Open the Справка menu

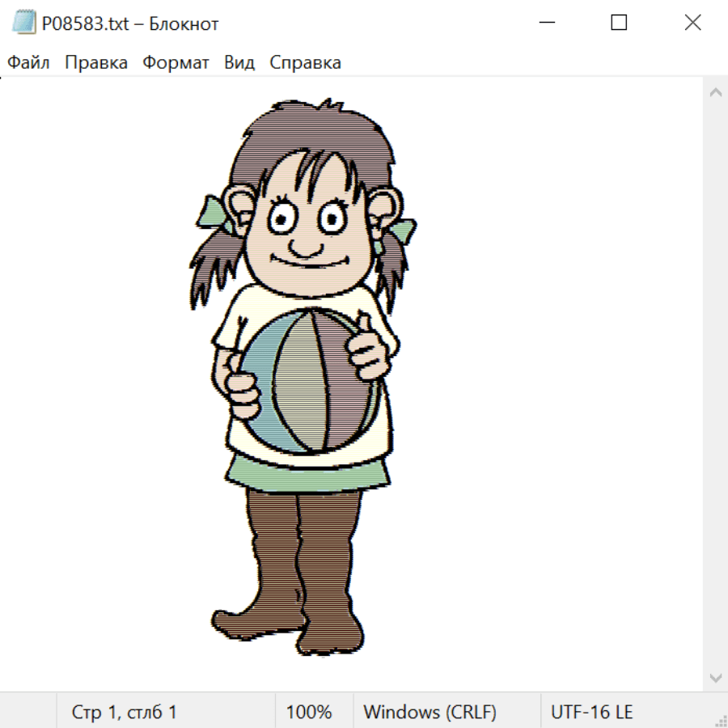point(305,63)
